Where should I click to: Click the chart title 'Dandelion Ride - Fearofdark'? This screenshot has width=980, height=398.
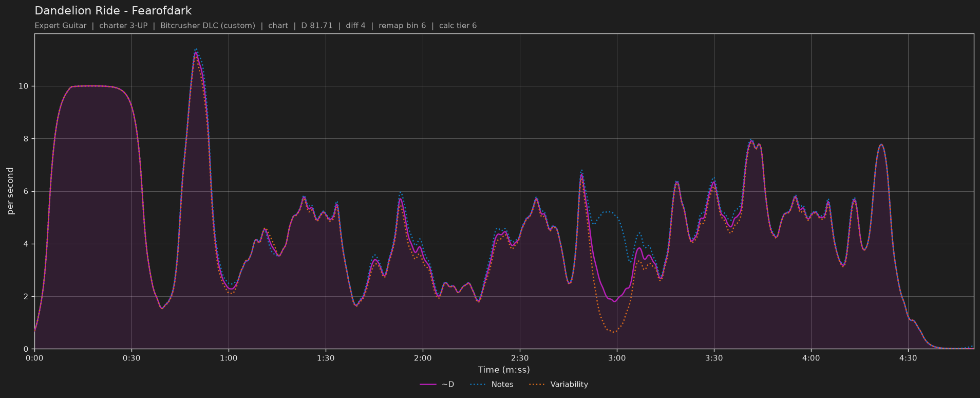pyautogui.click(x=113, y=10)
